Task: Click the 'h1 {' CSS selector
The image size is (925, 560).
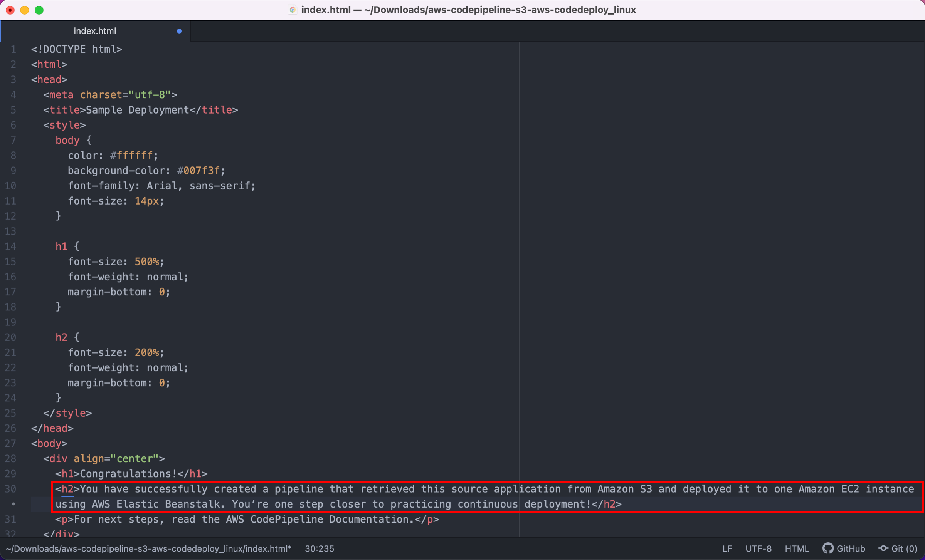Action: click(67, 246)
